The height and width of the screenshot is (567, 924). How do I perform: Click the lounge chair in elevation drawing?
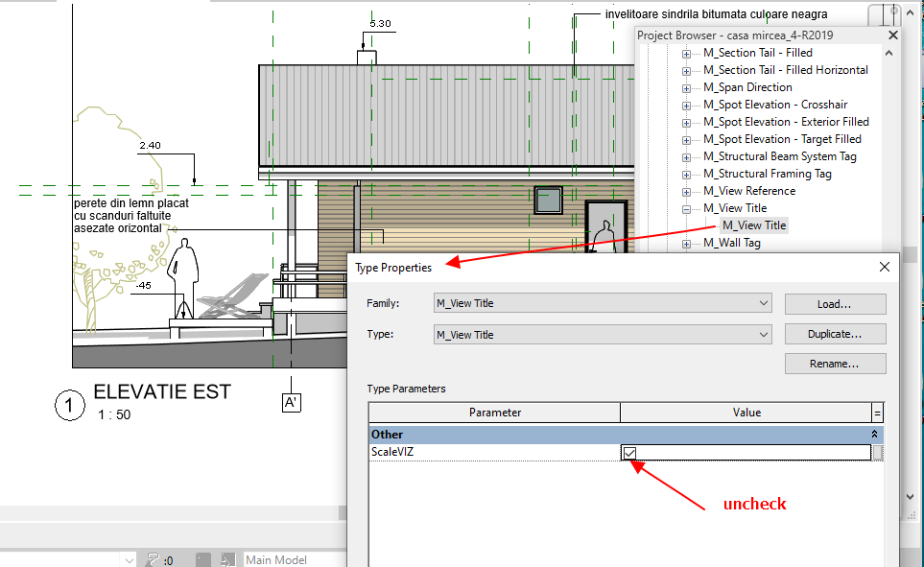pos(233,296)
